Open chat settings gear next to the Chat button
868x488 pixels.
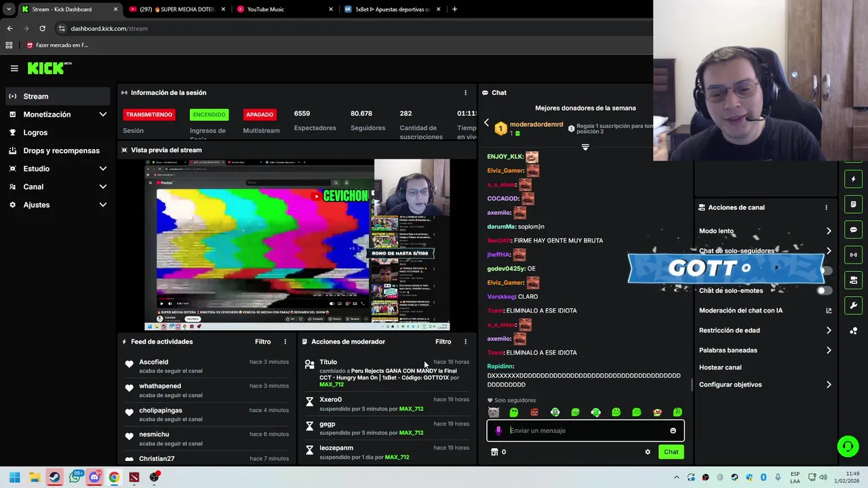648,452
